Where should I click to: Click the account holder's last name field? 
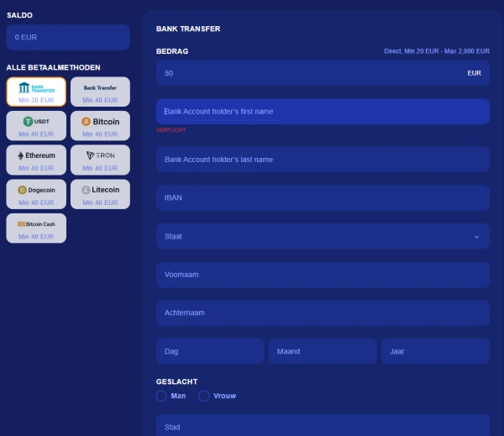(x=323, y=159)
